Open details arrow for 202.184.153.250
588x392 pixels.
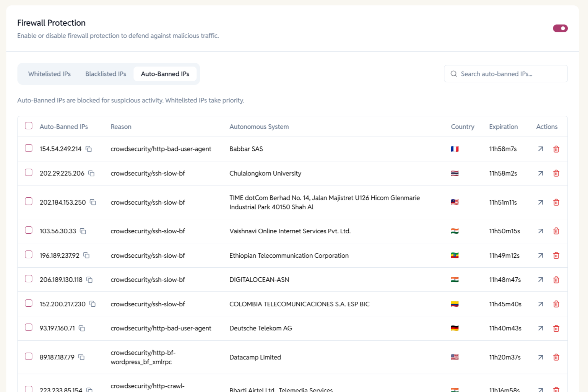[540, 202]
